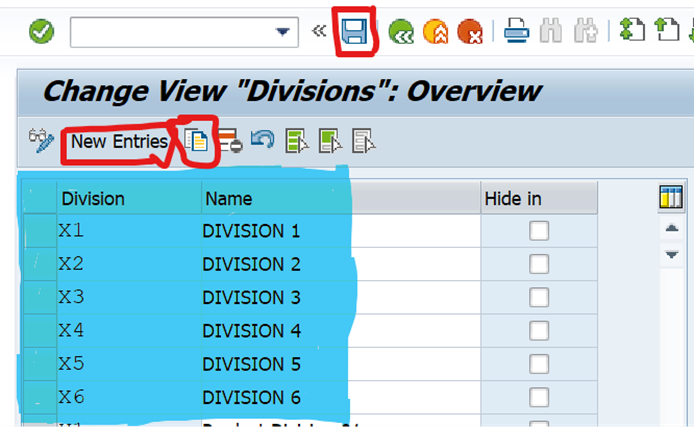Viewport: 694px width, 427px height.
Task: Collapse the command field using double chevron
Action: 319,31
